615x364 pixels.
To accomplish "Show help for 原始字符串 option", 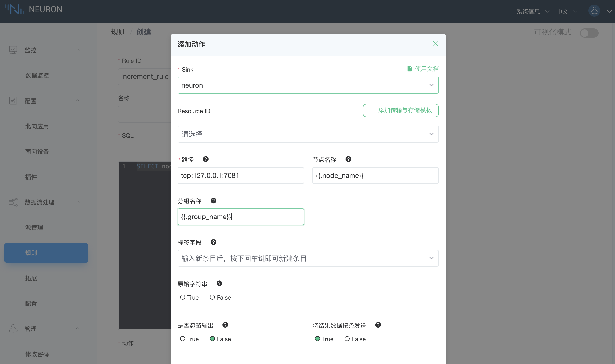I will click(219, 283).
